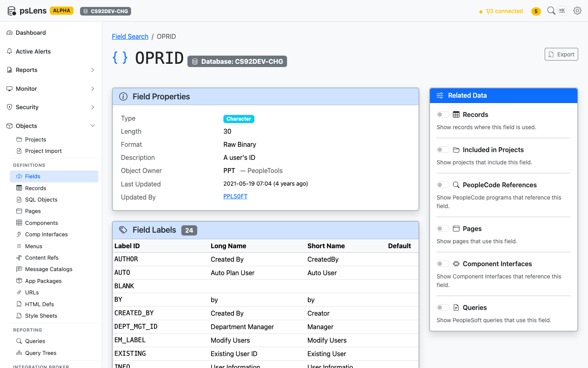This screenshot has height=368, width=588.
Task: Enable the Records related data toggle
Action: click(x=443, y=114)
